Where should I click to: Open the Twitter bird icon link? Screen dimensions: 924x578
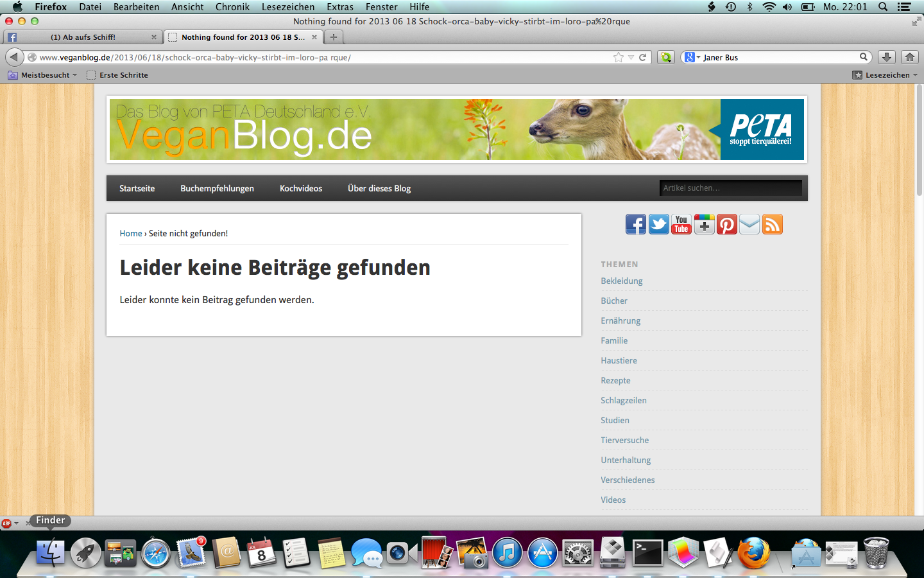click(658, 225)
